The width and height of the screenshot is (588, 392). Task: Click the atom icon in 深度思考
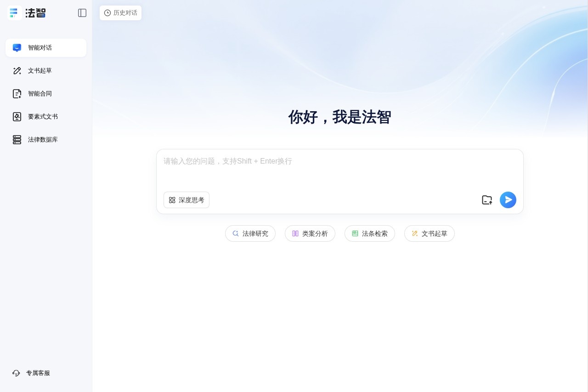click(172, 200)
